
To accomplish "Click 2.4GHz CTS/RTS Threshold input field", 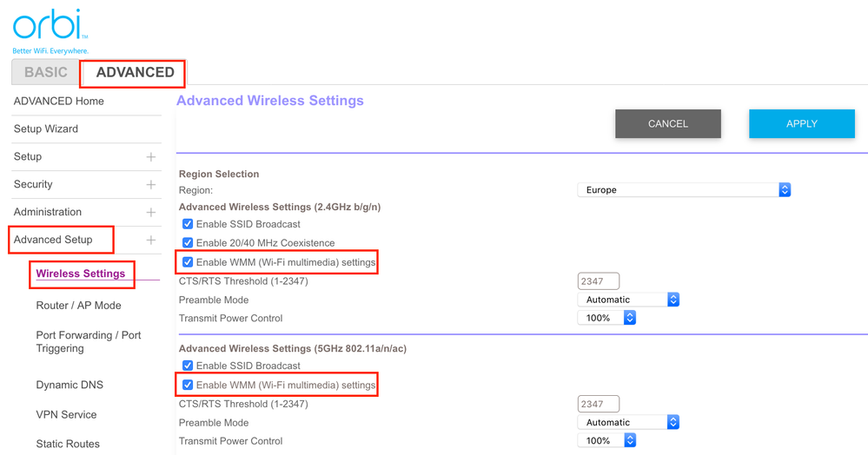I will [x=598, y=281].
